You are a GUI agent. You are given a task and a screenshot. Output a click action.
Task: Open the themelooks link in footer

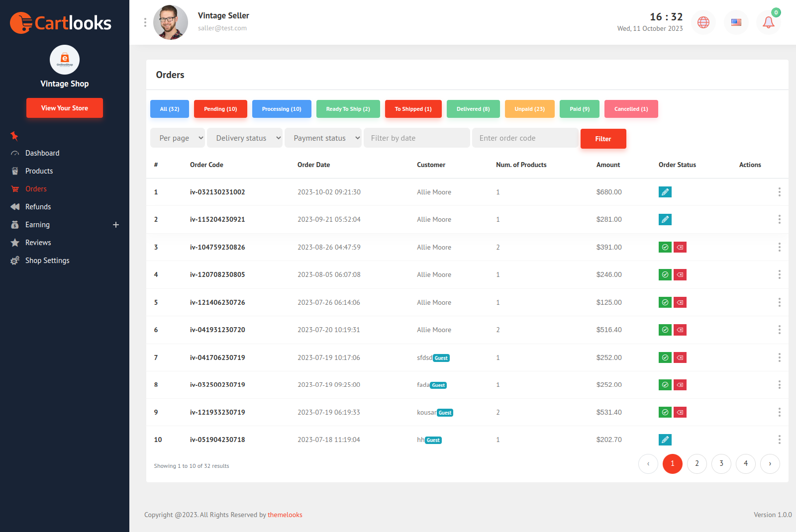(x=285, y=515)
